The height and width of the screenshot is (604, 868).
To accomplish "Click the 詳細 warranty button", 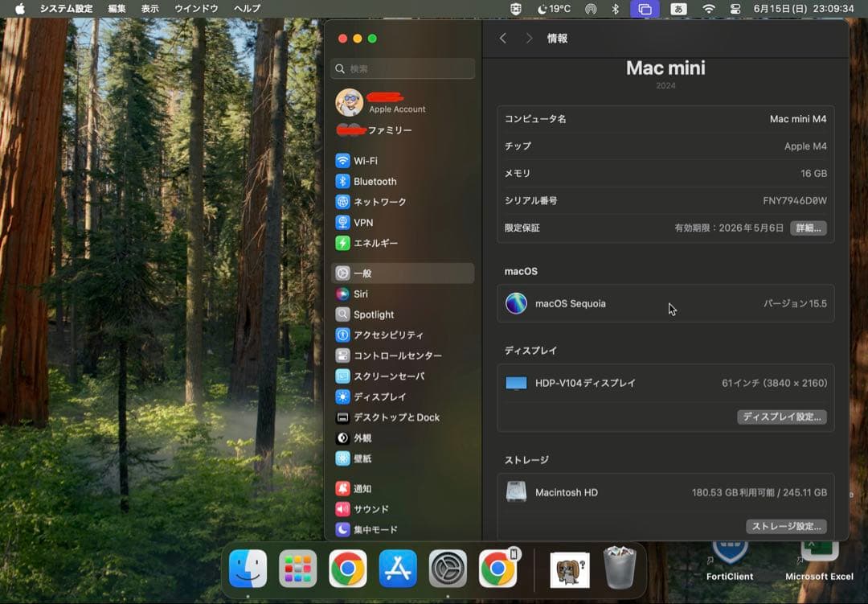I will point(808,228).
